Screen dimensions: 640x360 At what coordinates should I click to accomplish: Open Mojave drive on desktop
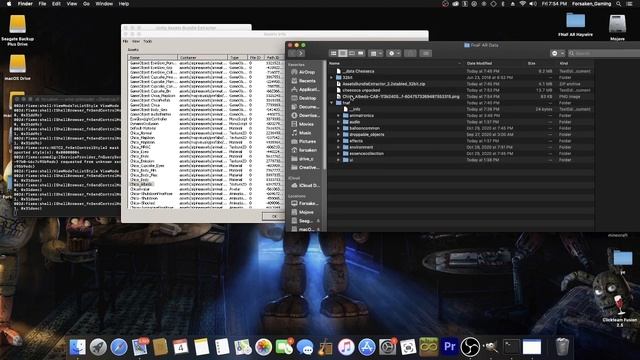click(617, 27)
